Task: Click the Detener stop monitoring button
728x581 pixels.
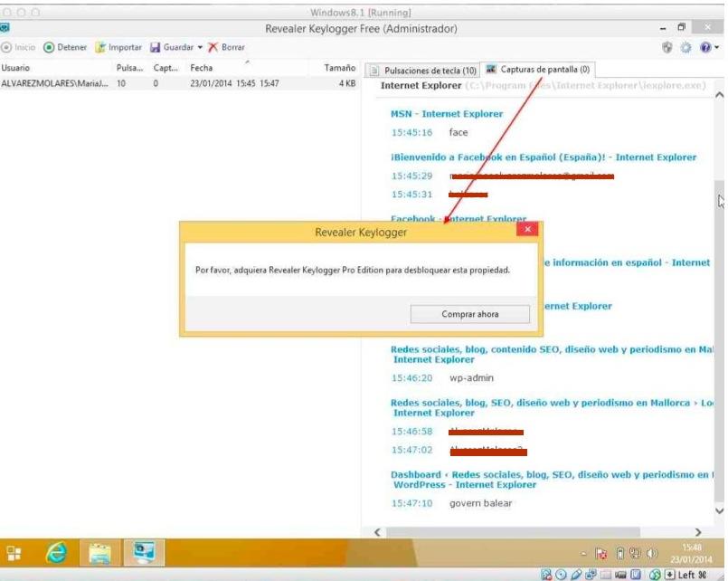Action: coord(64,47)
